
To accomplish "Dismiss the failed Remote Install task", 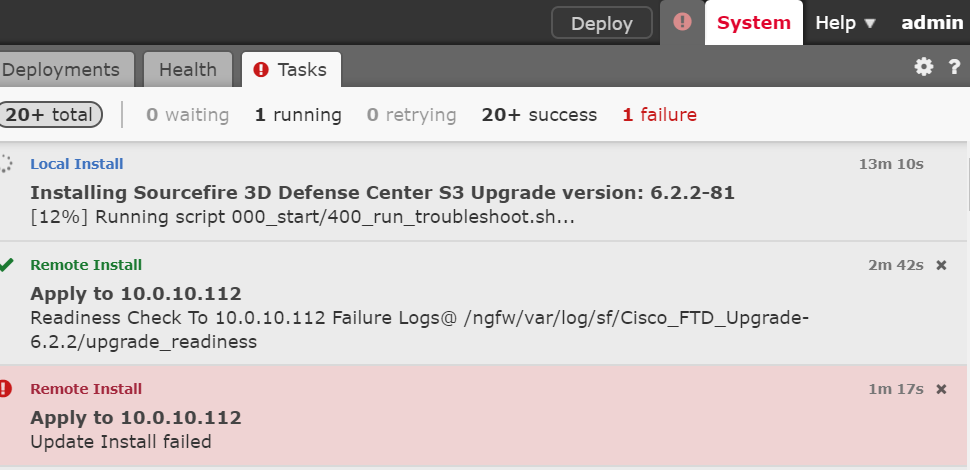I will (942, 389).
